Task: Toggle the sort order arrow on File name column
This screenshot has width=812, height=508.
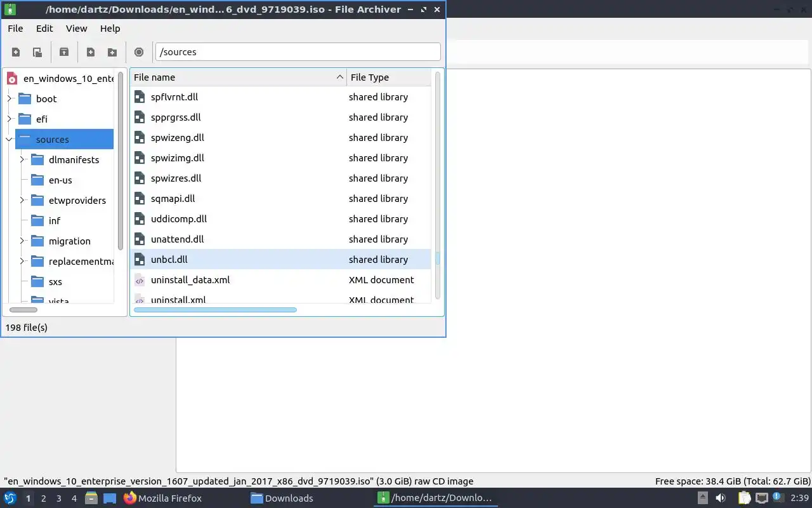Action: click(340, 77)
